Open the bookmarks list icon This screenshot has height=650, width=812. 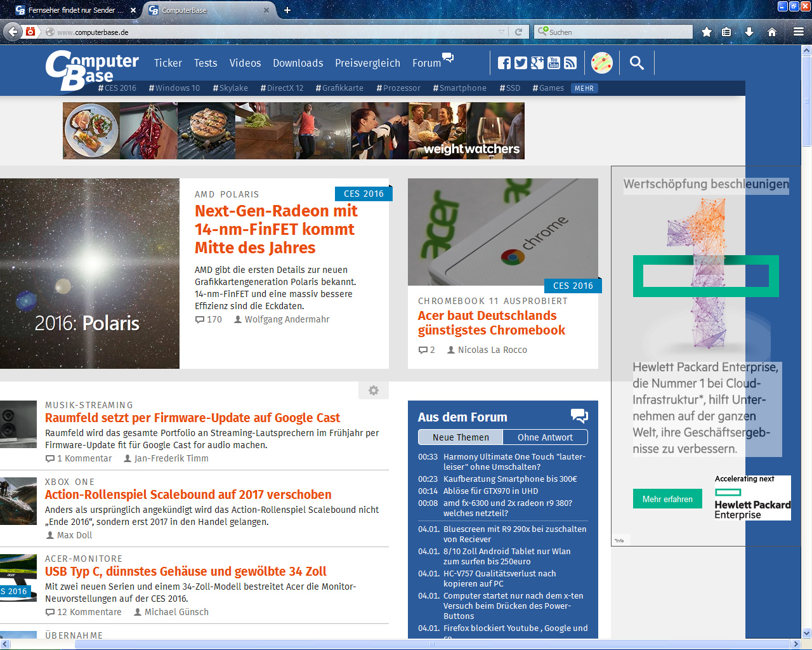click(x=726, y=32)
